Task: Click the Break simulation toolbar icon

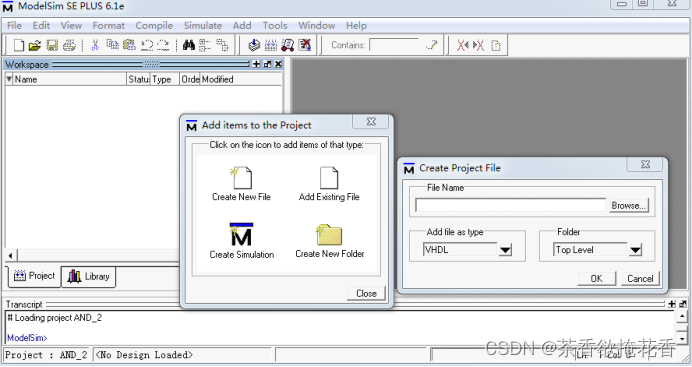Action: point(305,45)
